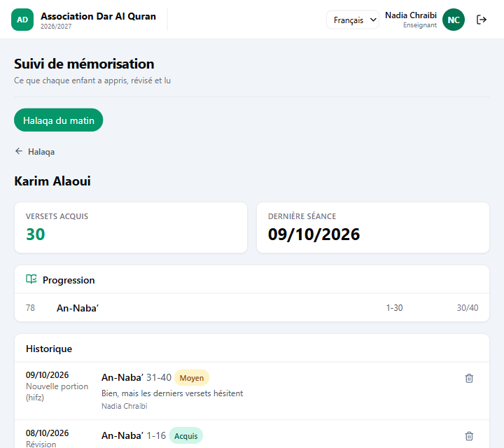
Task: Click the AD association logo badge
Action: 22,20
